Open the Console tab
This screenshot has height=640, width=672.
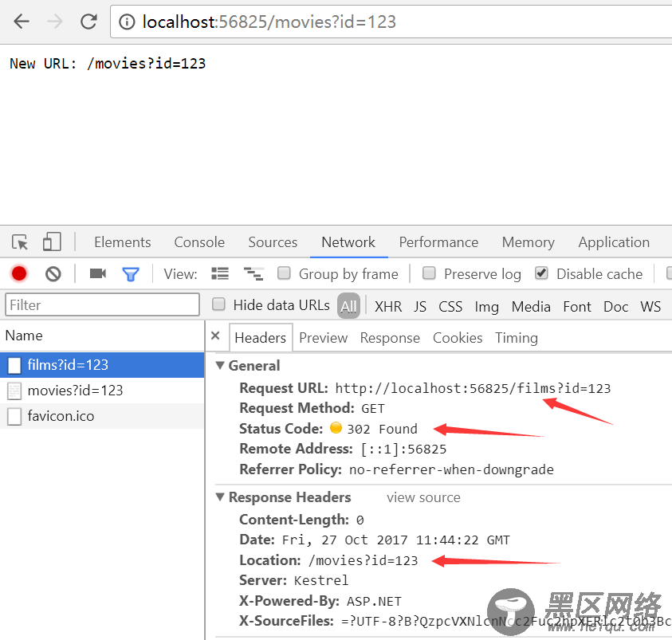[x=199, y=242]
